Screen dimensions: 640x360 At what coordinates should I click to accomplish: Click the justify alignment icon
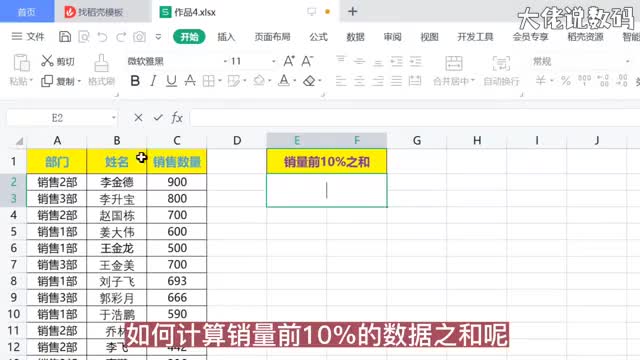pyautogui.click(x=396, y=81)
